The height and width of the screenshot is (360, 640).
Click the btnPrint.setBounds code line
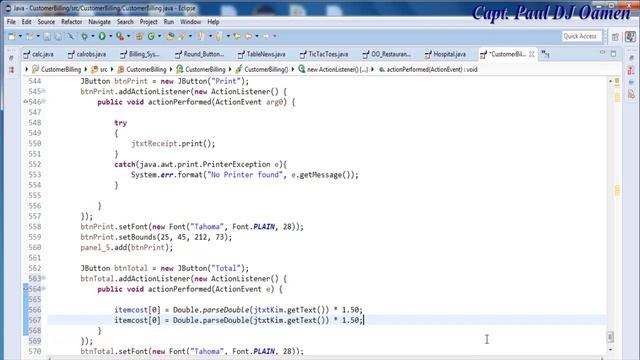click(156, 237)
